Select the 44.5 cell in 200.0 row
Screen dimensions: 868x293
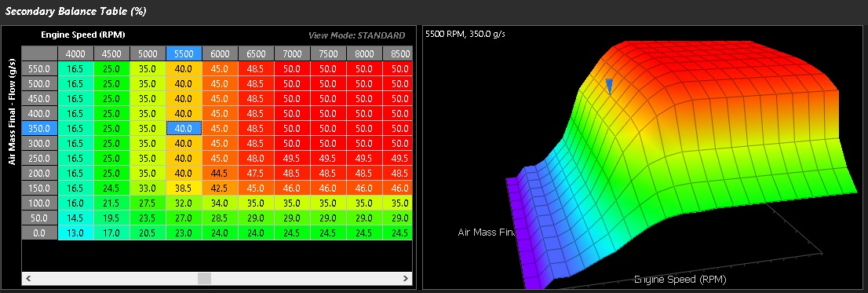221,173
